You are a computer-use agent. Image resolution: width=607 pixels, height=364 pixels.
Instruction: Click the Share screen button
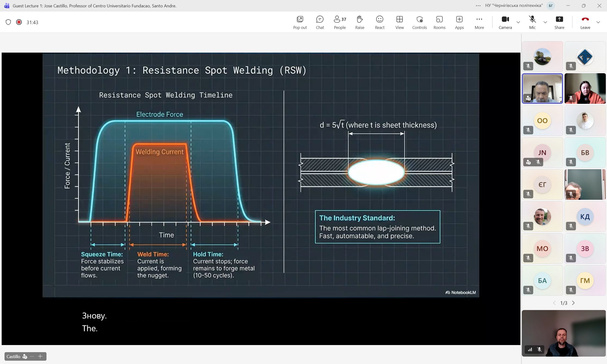559,22
